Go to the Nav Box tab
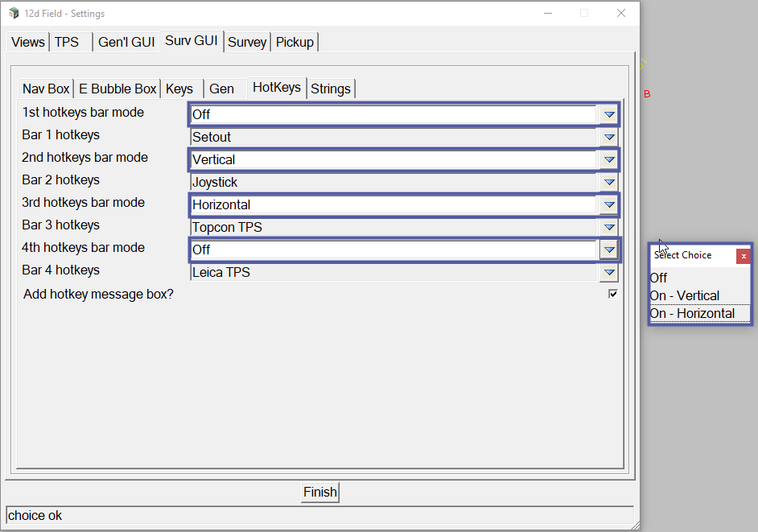Viewport: 758px width, 532px height. 46,89
